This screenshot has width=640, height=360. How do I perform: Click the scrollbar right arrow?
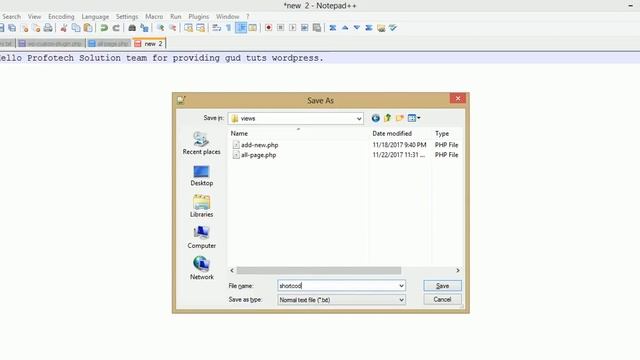click(458, 270)
